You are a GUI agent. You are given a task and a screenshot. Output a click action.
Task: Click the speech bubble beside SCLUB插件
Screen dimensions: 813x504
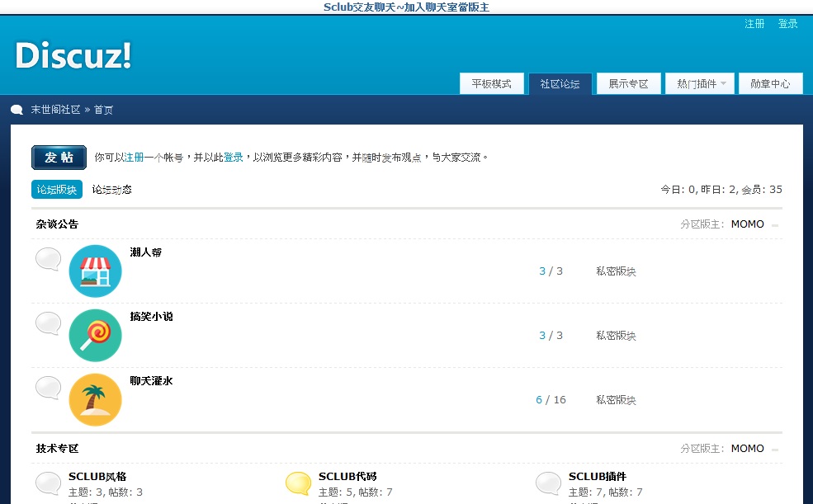click(548, 483)
